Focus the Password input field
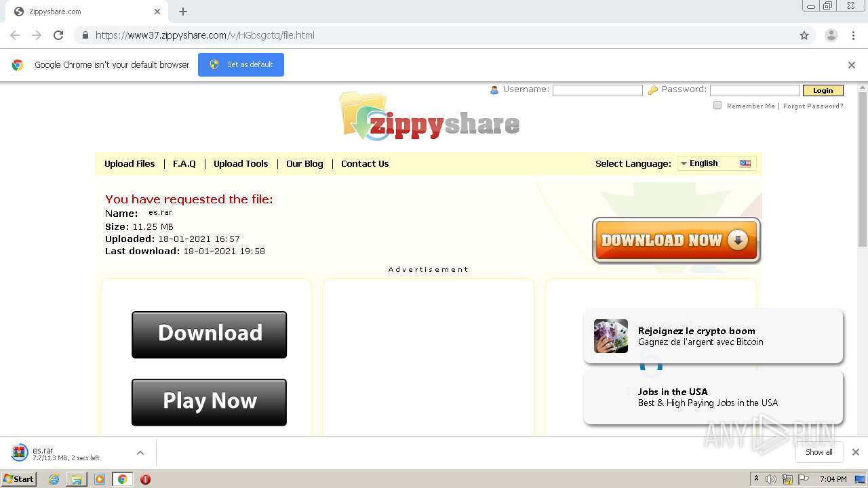 (x=755, y=90)
